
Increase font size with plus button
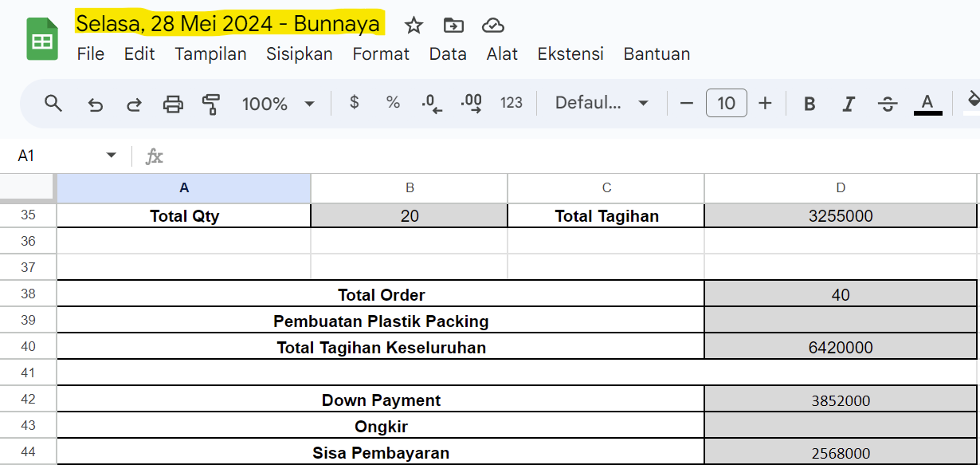[x=765, y=103]
